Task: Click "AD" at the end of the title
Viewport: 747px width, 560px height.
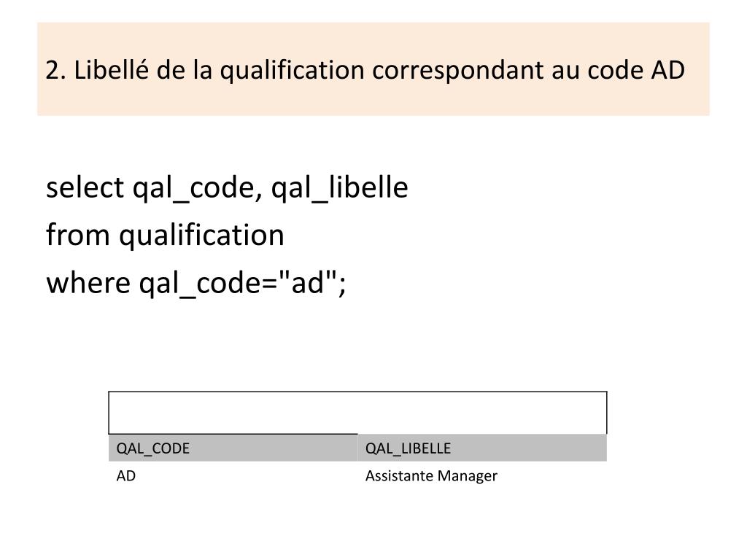Action: click(668, 70)
